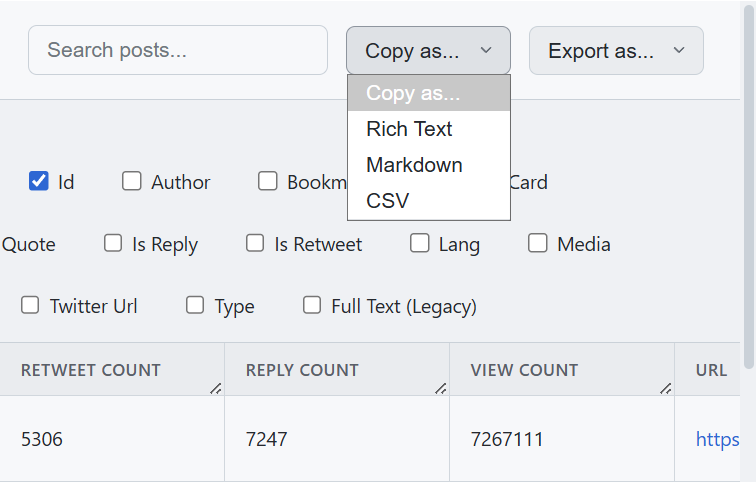Expand the Export as dropdown
This screenshot has width=756, height=482.
tap(616, 50)
